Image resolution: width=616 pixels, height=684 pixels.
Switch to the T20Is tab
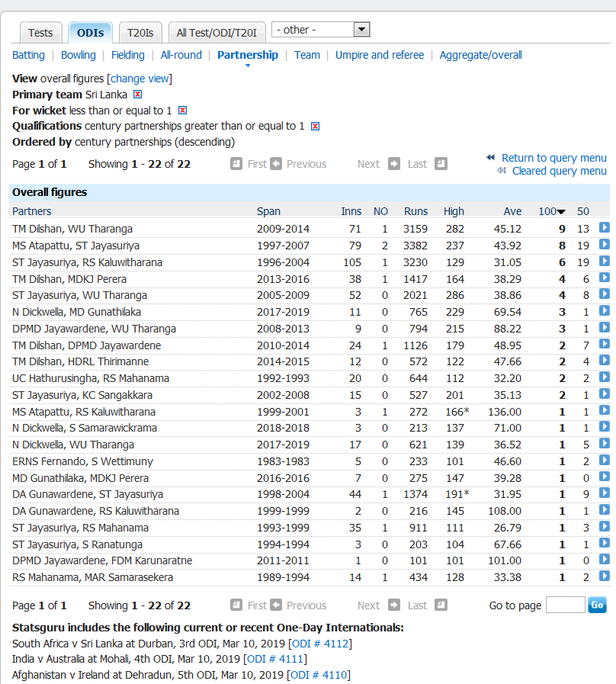140,33
